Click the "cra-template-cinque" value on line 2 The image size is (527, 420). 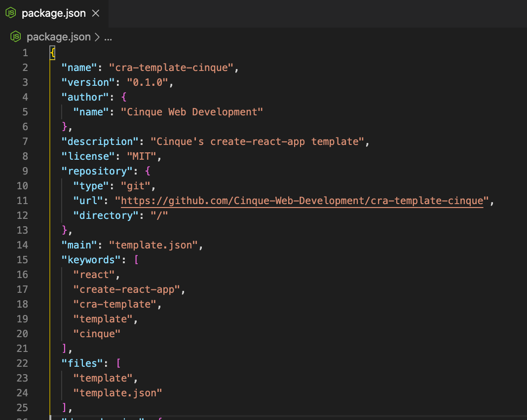[171, 68]
